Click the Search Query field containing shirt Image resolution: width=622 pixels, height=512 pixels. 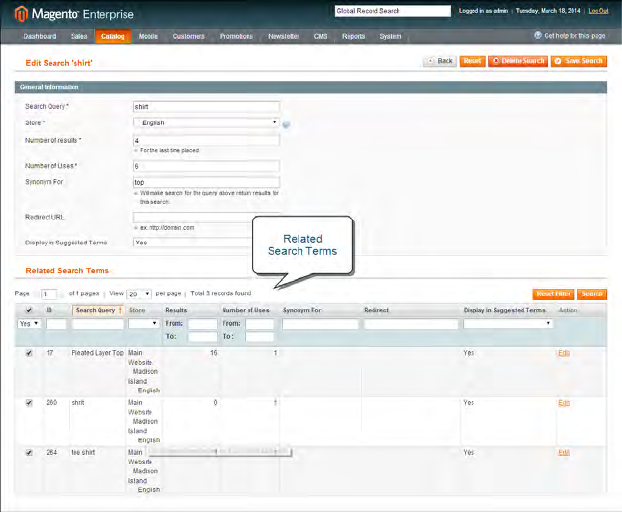point(206,107)
